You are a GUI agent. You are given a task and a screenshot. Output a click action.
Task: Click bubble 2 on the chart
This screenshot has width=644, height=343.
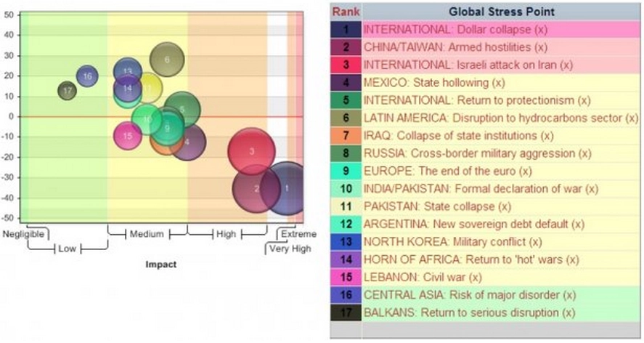tap(256, 189)
